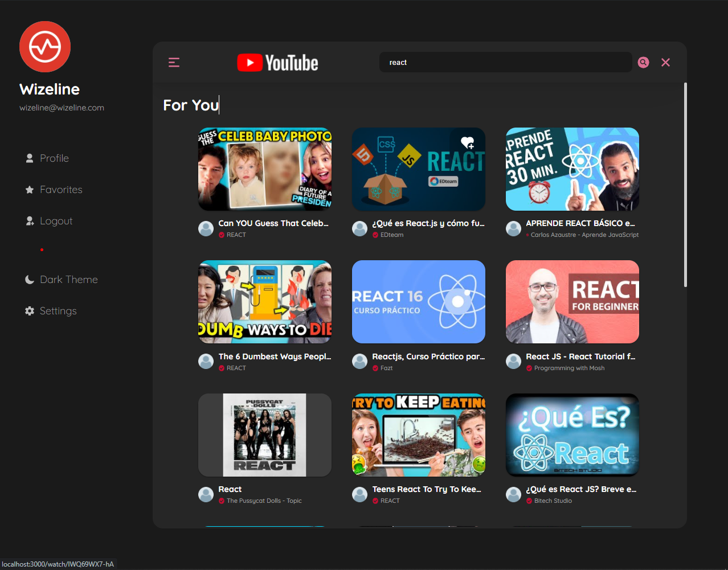This screenshot has height=570, width=728.
Task: Click title 'Can YOU Guess That Celeb...'
Action: [273, 223]
